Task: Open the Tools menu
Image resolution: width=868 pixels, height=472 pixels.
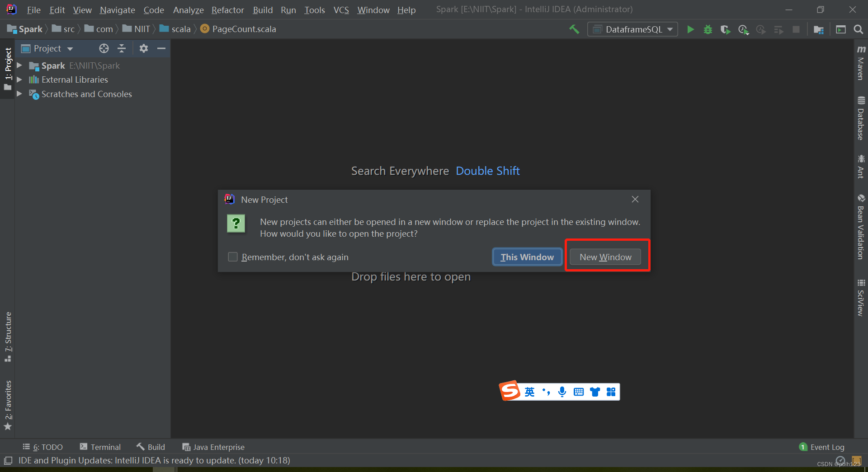Action: [x=314, y=10]
